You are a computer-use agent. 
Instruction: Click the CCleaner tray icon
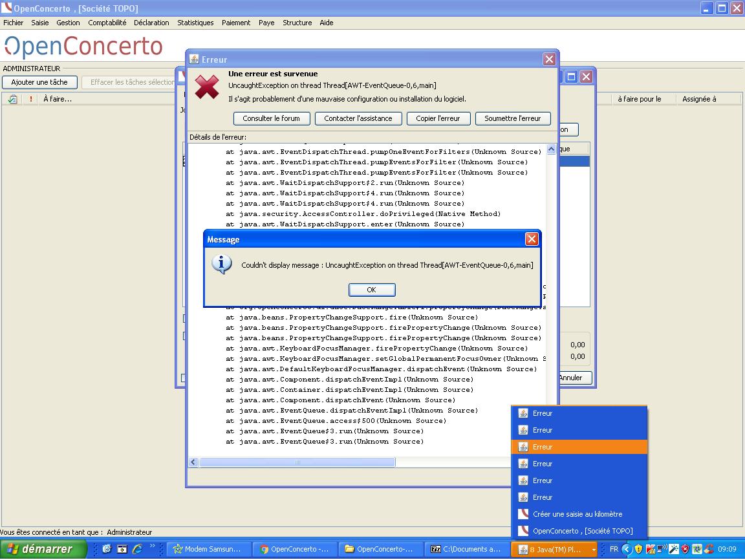pos(709,549)
